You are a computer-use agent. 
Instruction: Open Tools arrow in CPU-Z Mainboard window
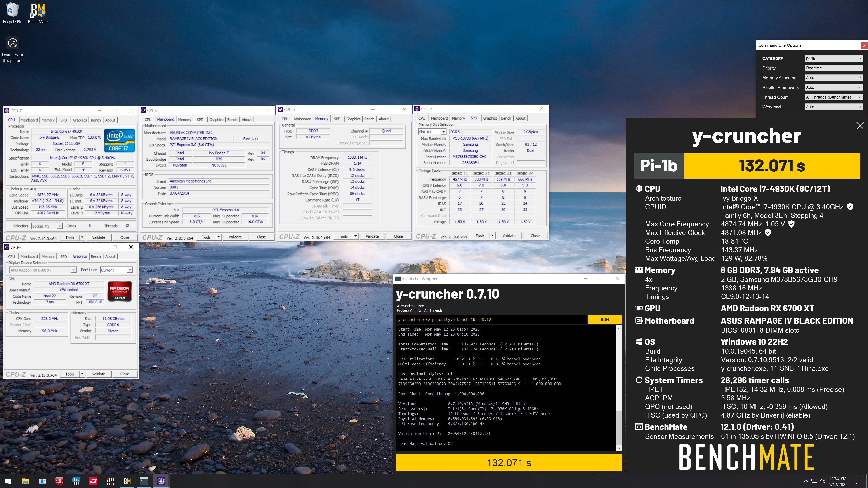point(219,237)
